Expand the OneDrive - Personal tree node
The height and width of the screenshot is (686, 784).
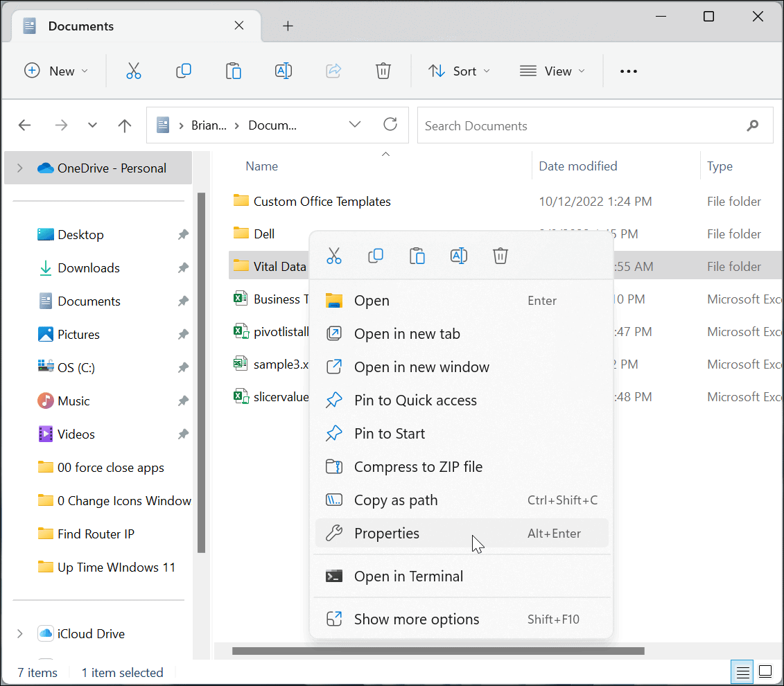(20, 168)
